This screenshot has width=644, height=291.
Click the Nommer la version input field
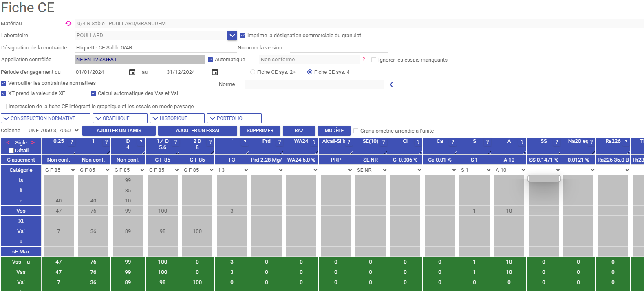(x=338, y=48)
